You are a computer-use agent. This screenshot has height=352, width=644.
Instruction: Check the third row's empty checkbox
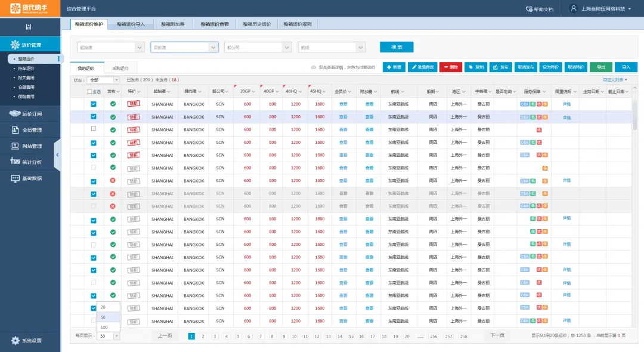point(94,128)
